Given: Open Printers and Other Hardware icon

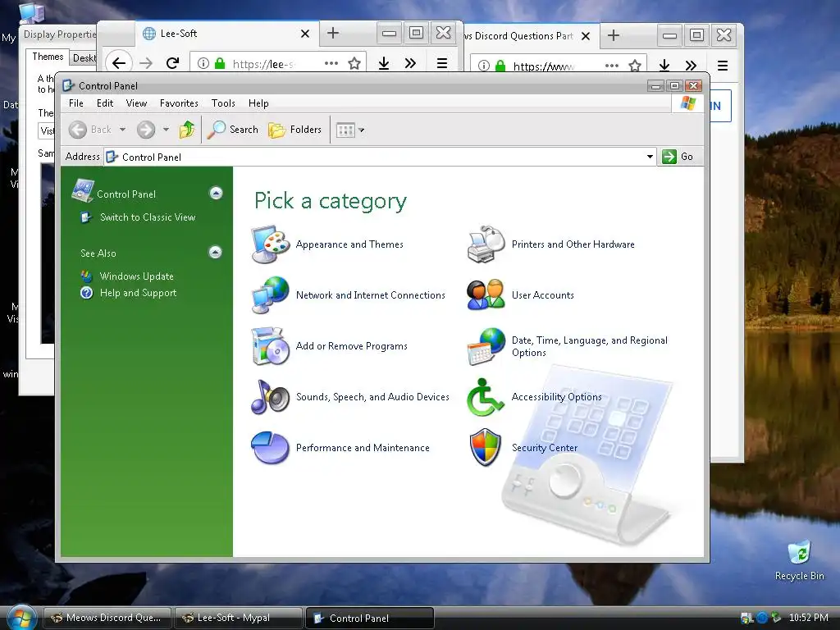Looking at the screenshot, I should (486, 244).
